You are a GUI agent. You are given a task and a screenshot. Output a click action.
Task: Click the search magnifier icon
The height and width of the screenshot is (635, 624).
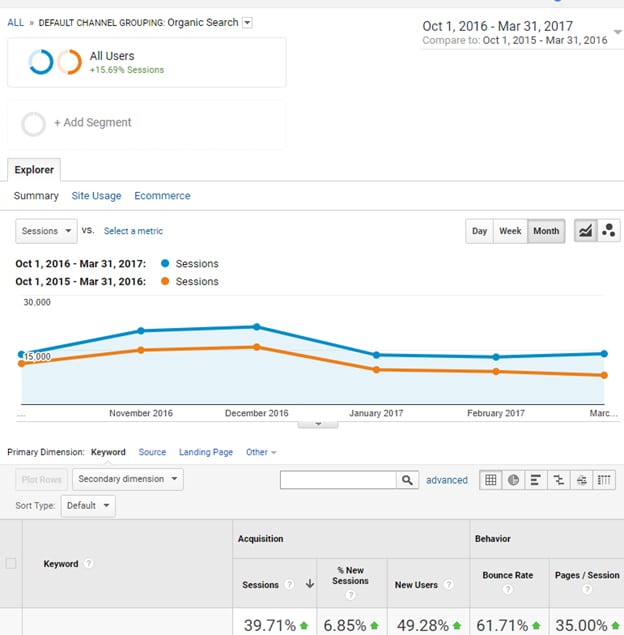[407, 480]
